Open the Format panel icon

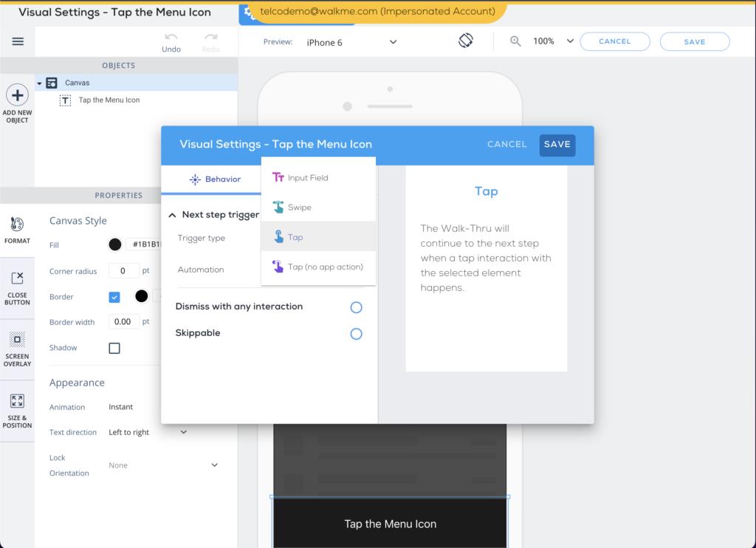click(x=17, y=225)
